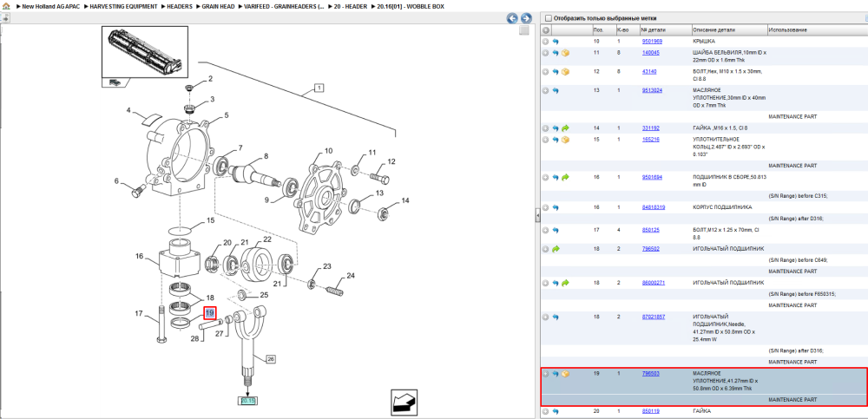The height and width of the screenshot is (419, 868).
Task: Click the add-all plus icon in table header
Action: [546, 29]
